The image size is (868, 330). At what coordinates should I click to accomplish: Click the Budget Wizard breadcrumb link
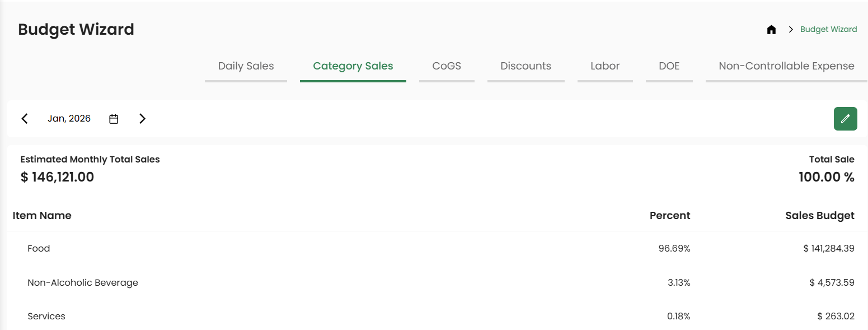pos(828,30)
